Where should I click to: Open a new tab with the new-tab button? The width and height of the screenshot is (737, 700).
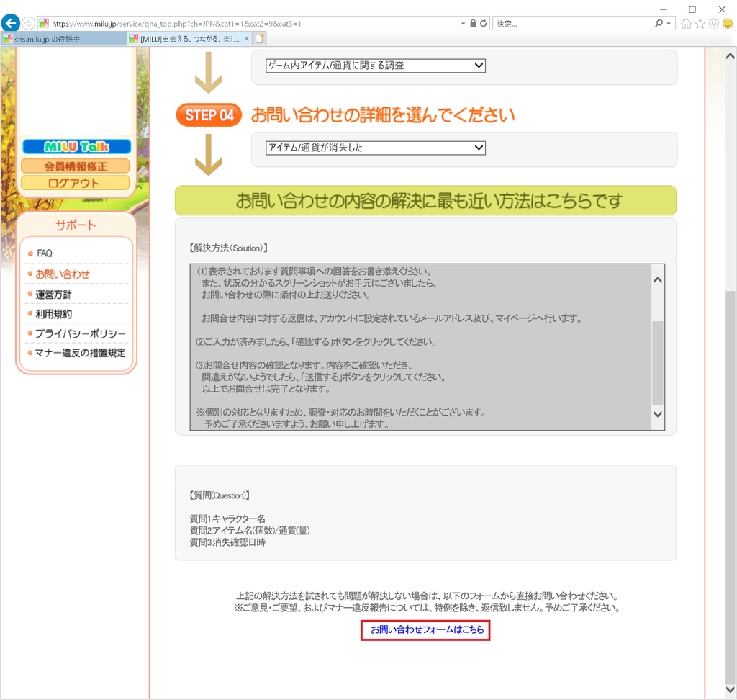tap(259, 39)
